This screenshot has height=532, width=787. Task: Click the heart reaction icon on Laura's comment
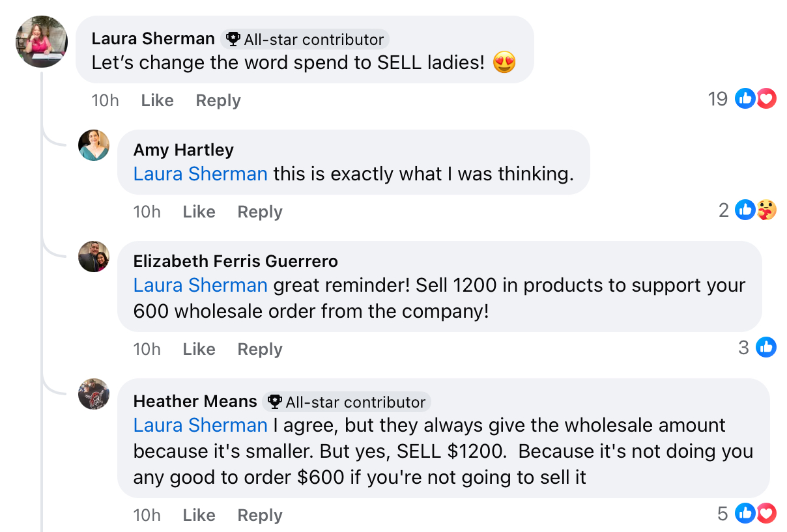(x=766, y=99)
